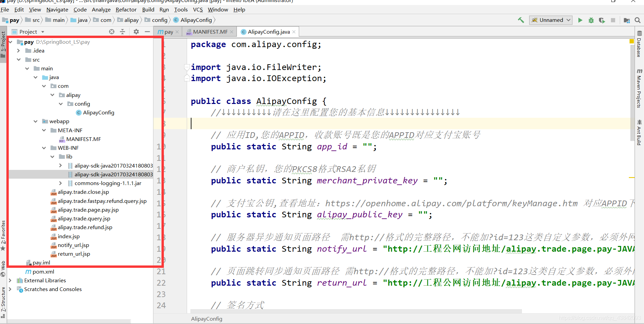Expand commons-logging-1.1.1.jar node

pyautogui.click(x=61, y=183)
